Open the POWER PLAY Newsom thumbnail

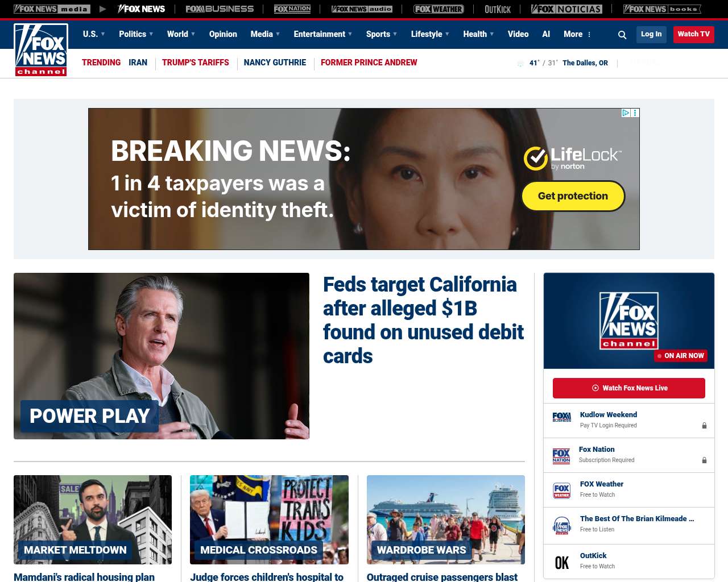click(x=162, y=356)
